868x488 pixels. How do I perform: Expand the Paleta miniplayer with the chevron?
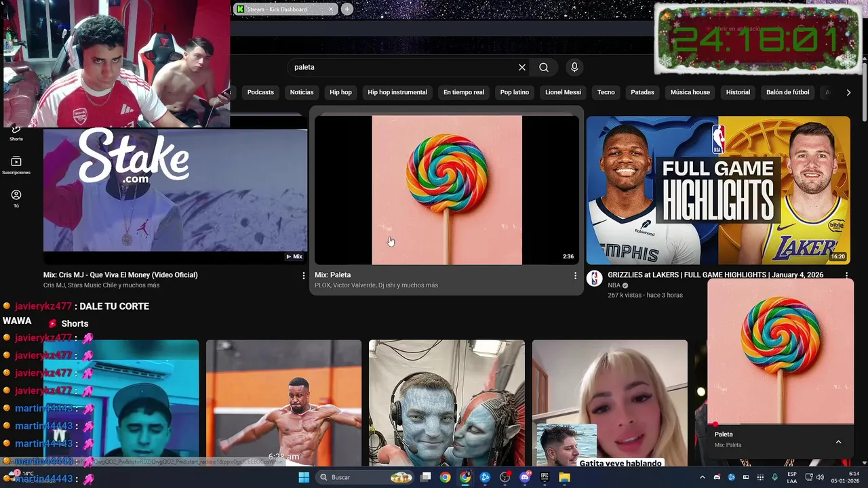[x=838, y=442]
